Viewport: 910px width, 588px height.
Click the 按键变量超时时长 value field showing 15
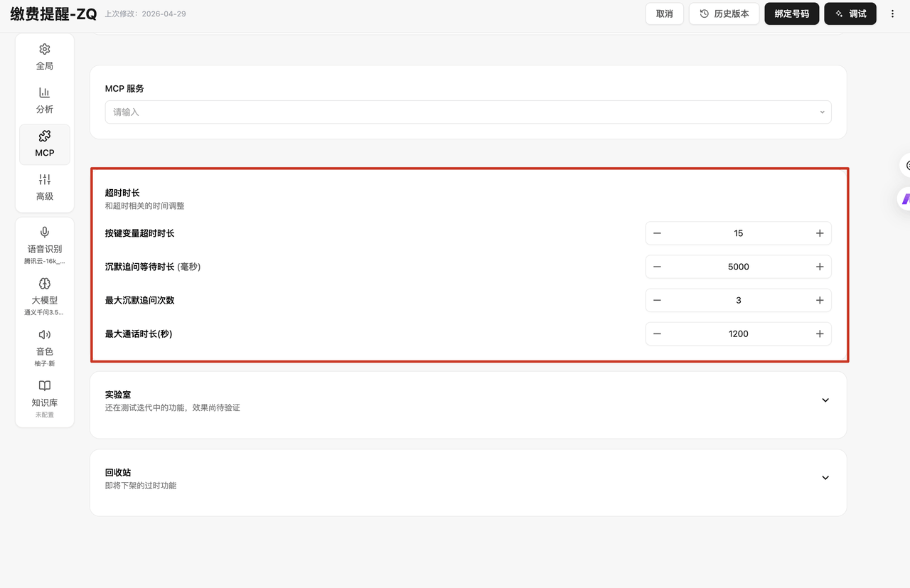[x=739, y=233]
